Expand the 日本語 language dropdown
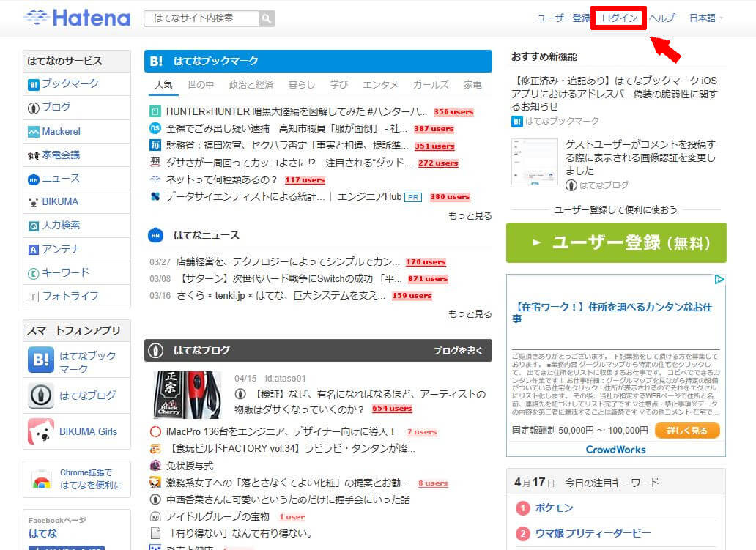Screen dimensions: 756x550 point(706,18)
